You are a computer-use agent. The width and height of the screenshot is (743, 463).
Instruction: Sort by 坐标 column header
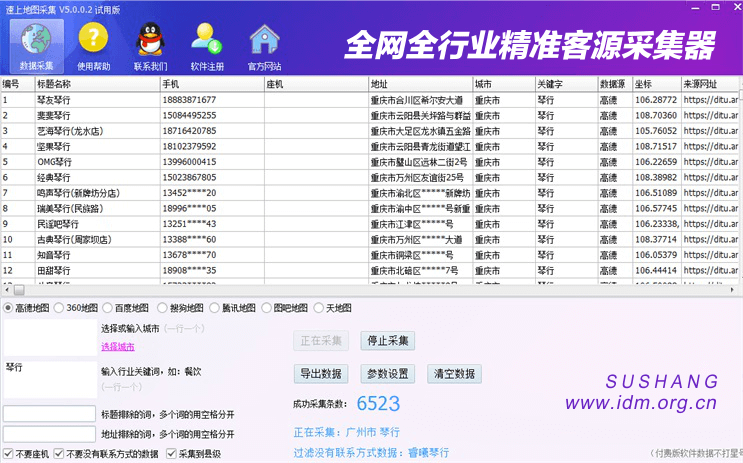[x=657, y=84]
